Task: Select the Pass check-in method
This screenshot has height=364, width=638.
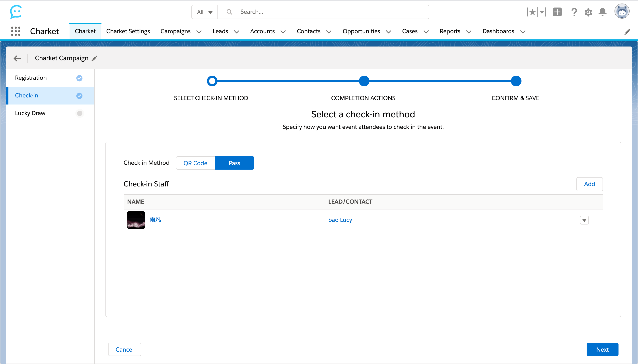Action: pyautogui.click(x=234, y=163)
